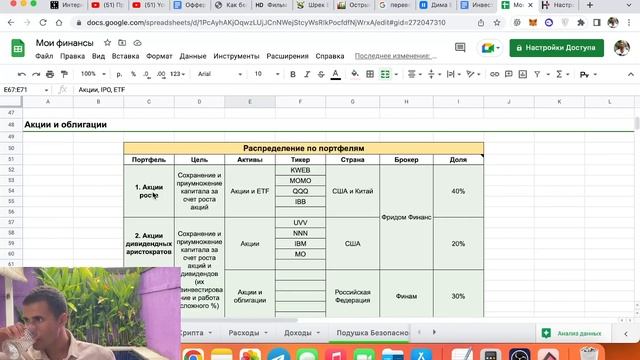Toggle italic formatting
640x360 pixels.
307,74
